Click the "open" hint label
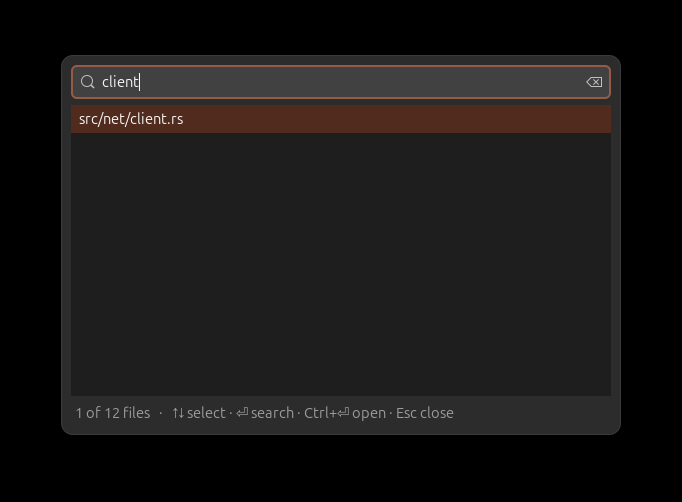 coord(369,413)
